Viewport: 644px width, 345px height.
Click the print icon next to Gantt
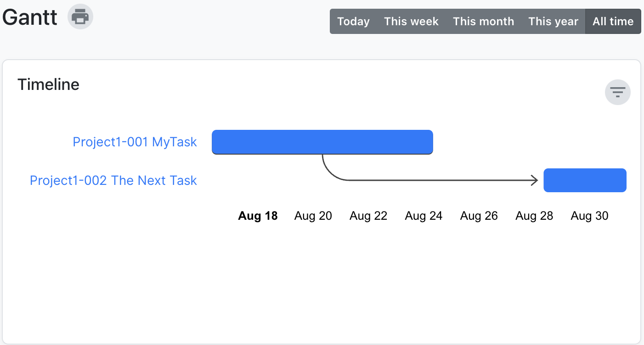click(80, 17)
